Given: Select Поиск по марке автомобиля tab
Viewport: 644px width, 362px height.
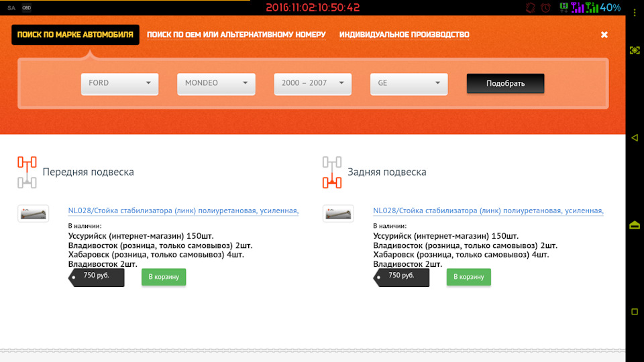Looking at the screenshot, I should pos(75,34).
